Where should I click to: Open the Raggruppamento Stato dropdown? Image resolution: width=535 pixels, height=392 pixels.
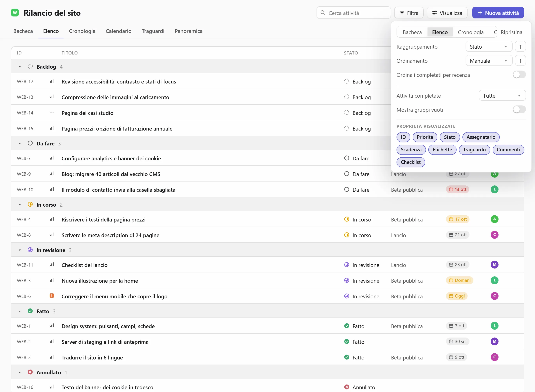pyautogui.click(x=489, y=46)
